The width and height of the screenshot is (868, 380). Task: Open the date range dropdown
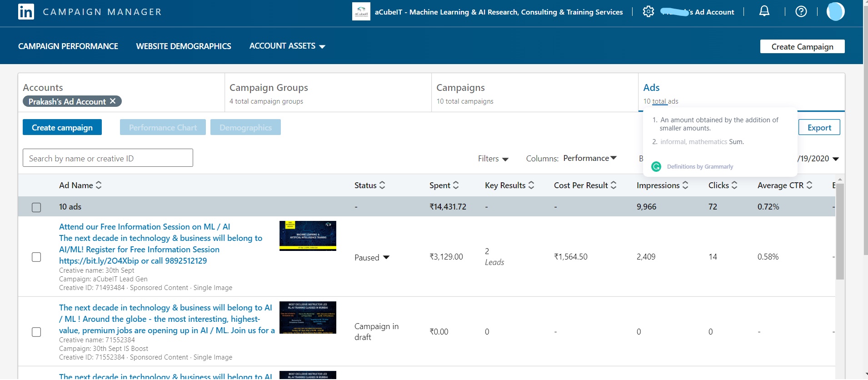point(818,159)
